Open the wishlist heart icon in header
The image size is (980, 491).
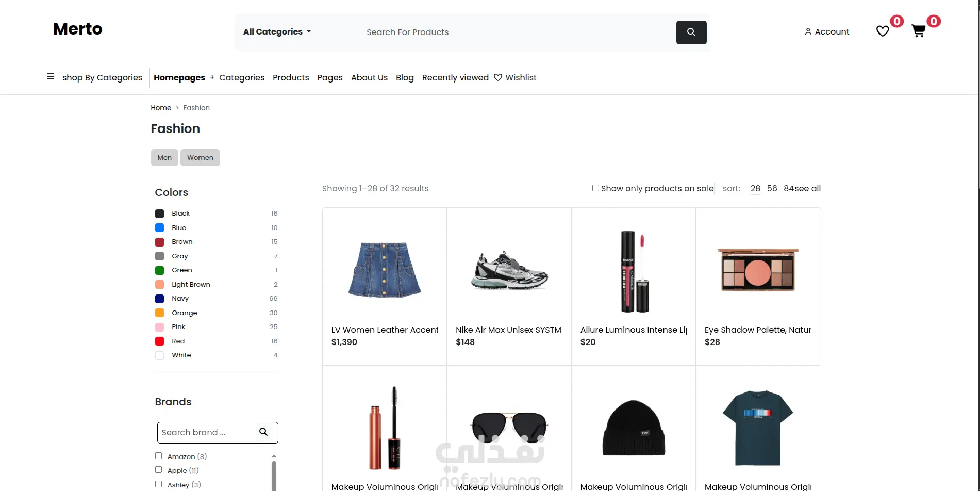(x=883, y=31)
